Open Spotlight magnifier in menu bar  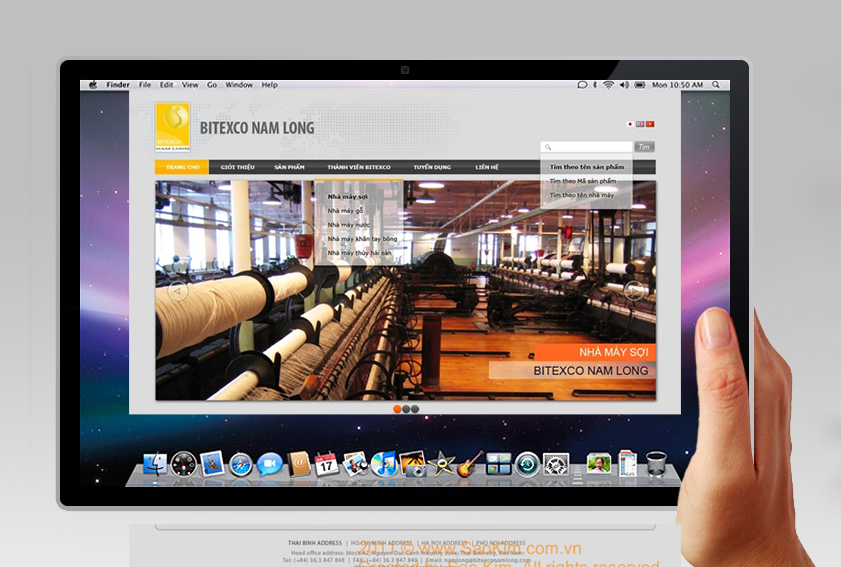pyautogui.click(x=716, y=85)
